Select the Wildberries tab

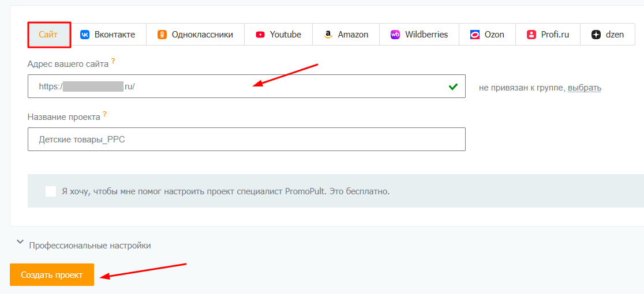coord(420,35)
